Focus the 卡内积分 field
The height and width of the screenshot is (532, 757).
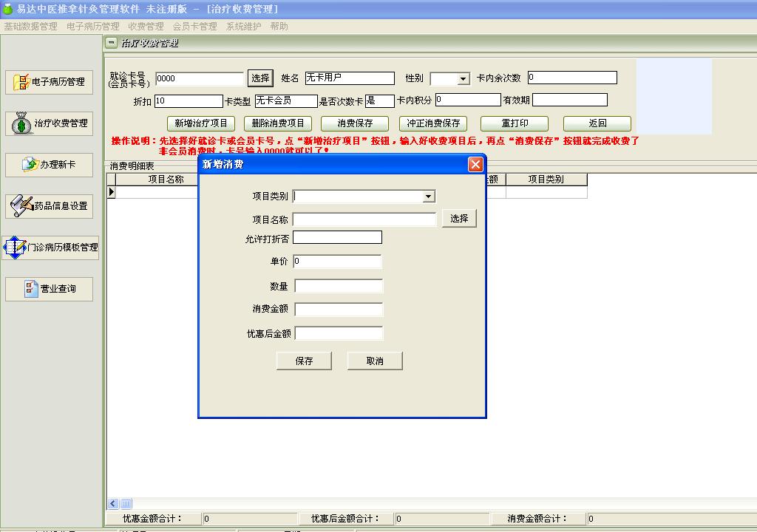coord(468,100)
